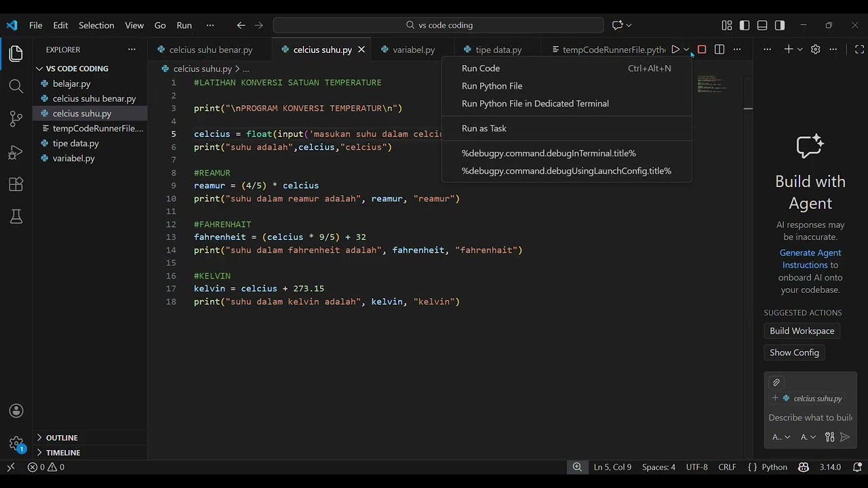This screenshot has width=868, height=488.
Task: Open the Run and Debug view
Action: pyautogui.click(x=16, y=152)
